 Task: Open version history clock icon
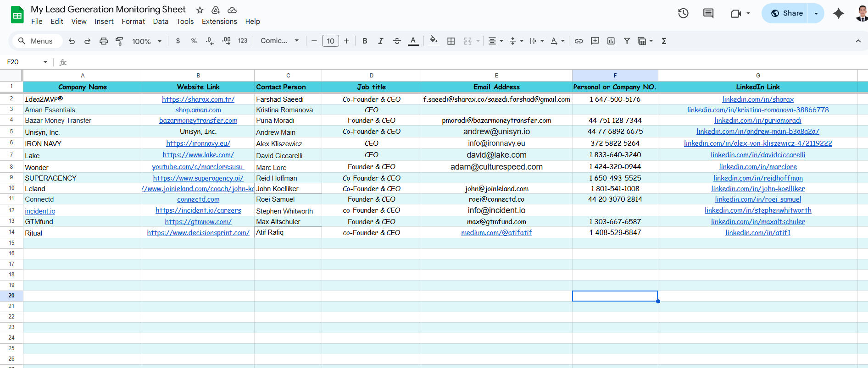683,13
